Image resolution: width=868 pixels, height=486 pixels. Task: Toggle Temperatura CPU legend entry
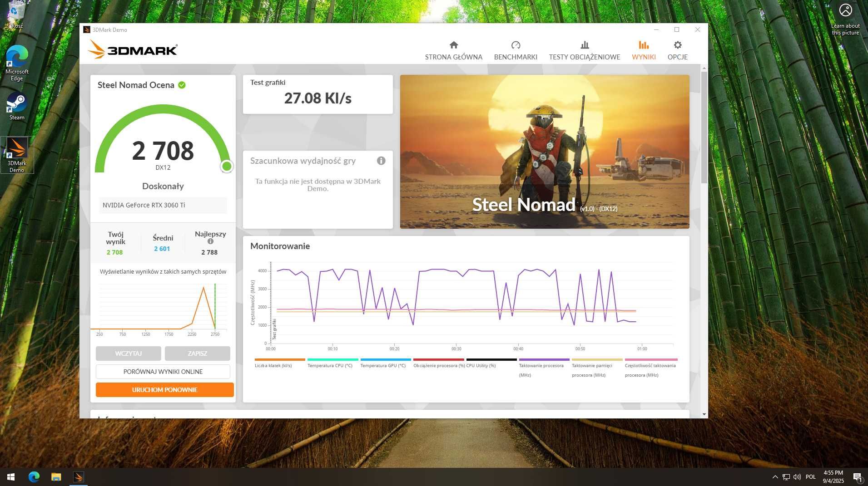332,363
